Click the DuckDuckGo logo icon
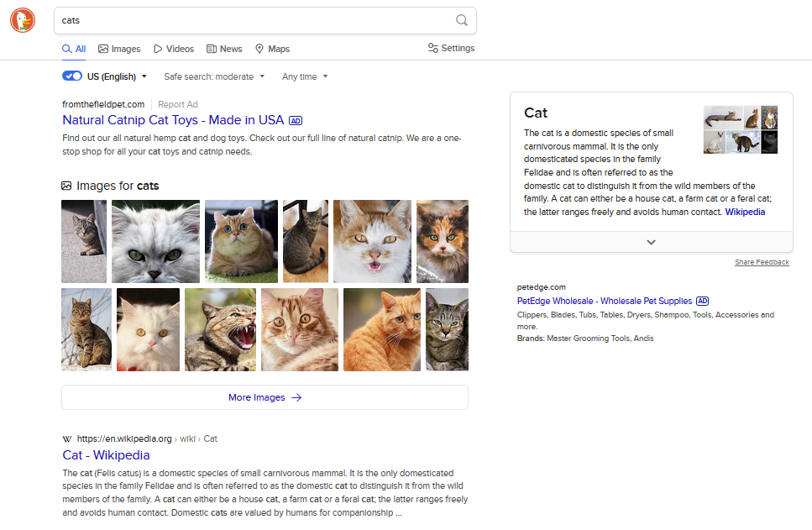The width and height of the screenshot is (812, 530). click(x=23, y=20)
